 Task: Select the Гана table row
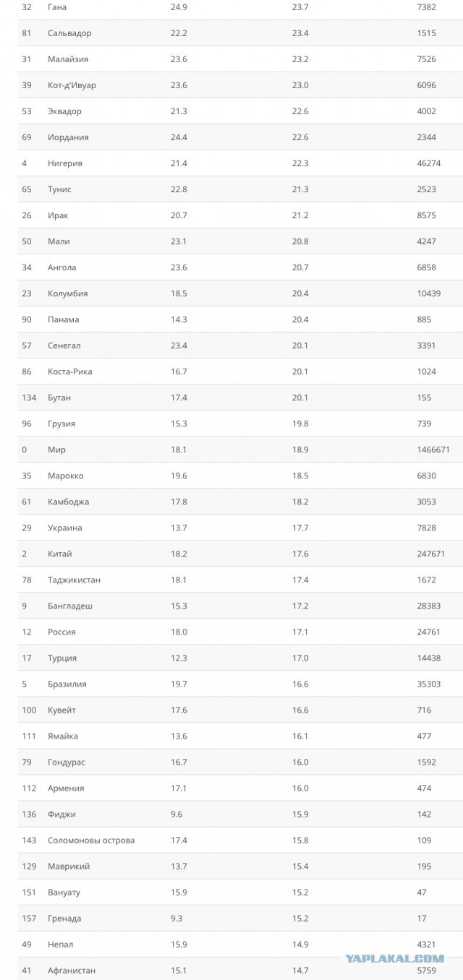tap(240, 9)
